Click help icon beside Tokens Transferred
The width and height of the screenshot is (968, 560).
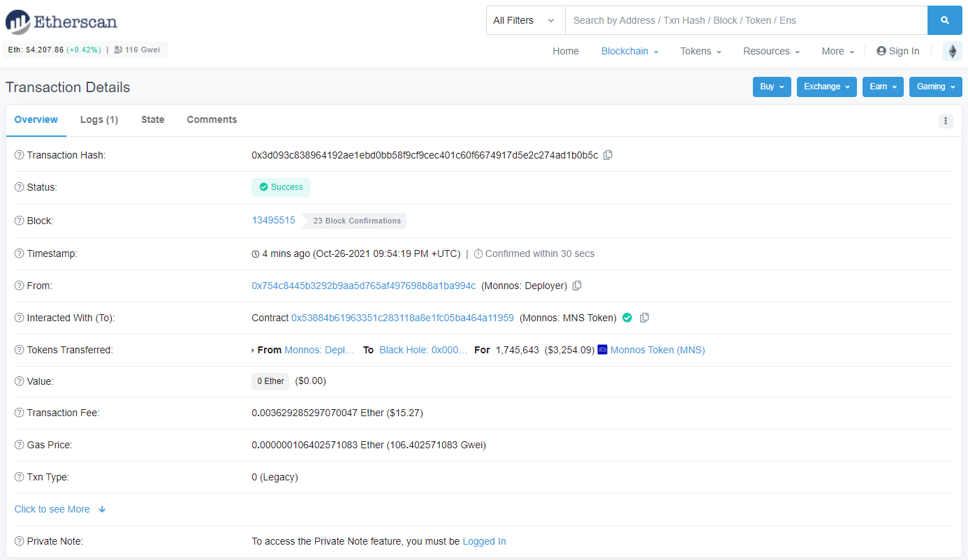[20, 350]
